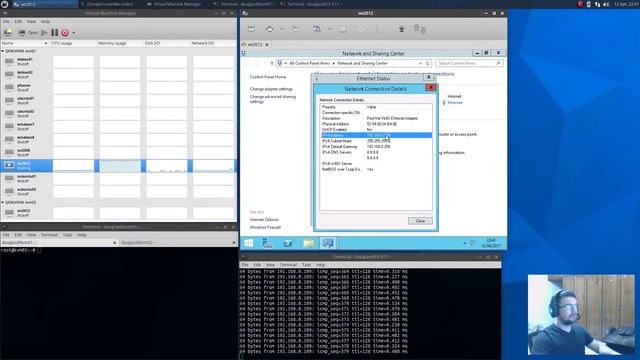Open Help menu in Virtual Machine Manager

45,21
